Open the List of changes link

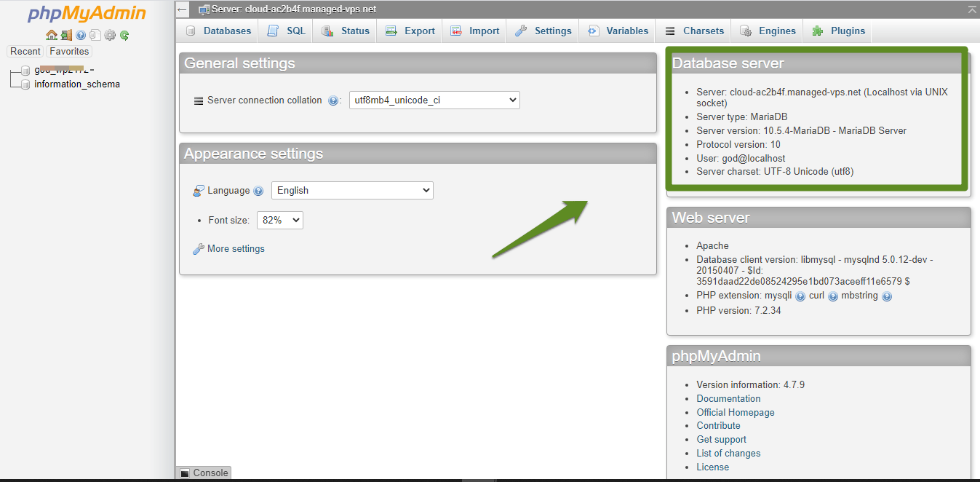click(x=728, y=453)
